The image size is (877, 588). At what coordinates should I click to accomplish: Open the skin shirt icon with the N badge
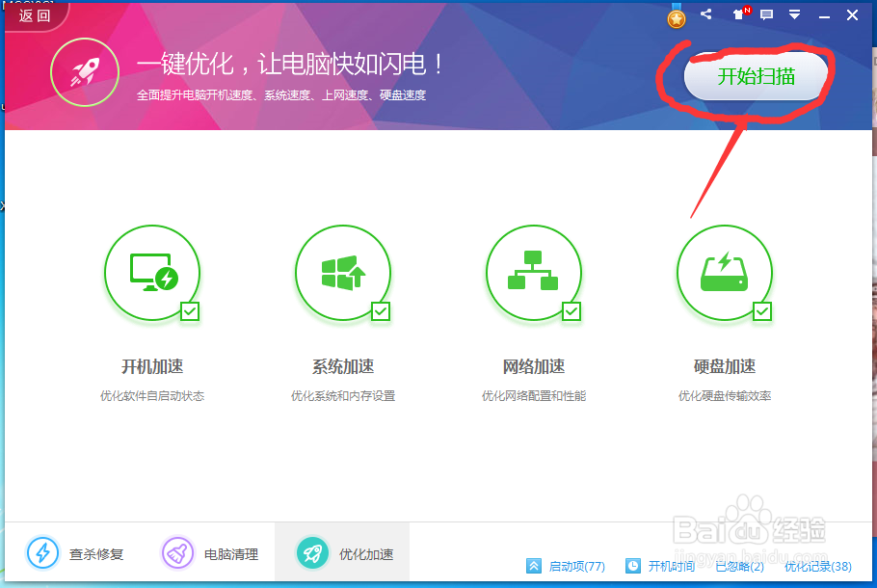coord(740,14)
